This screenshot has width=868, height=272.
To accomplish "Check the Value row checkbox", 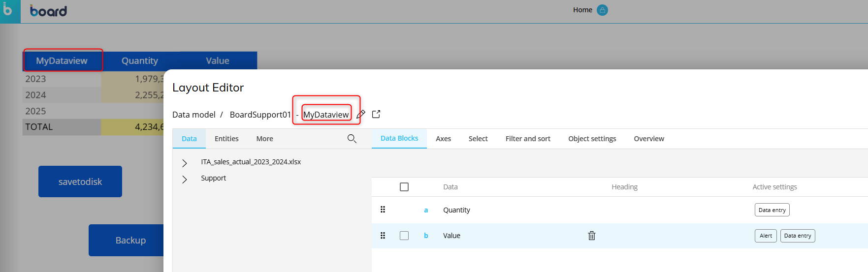I will click(x=404, y=236).
